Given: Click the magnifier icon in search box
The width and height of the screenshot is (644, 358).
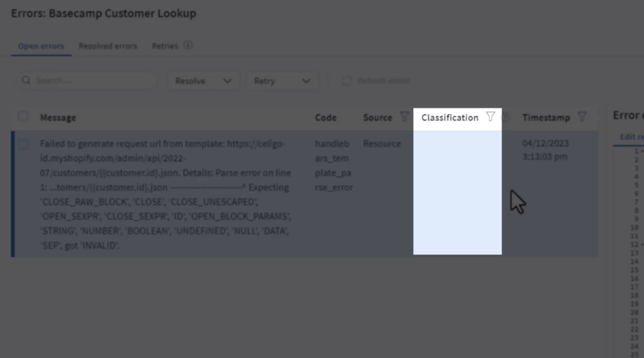Looking at the screenshot, I should tap(26, 80).
